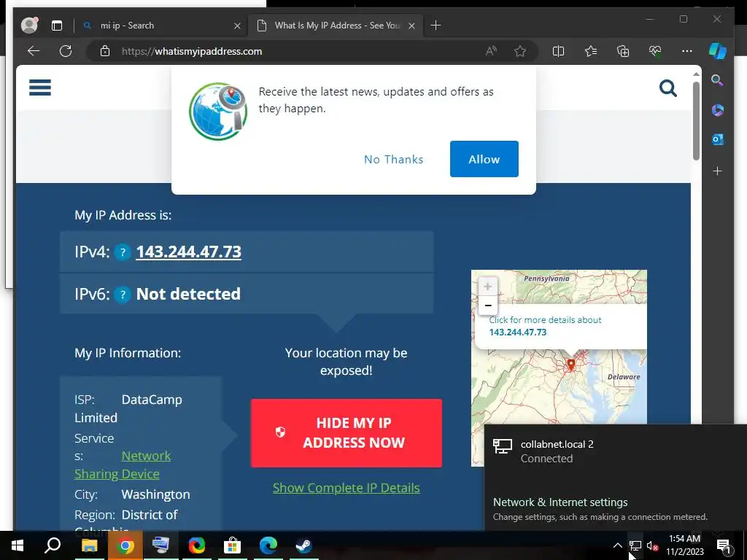This screenshot has height=560, width=747.
Task: Click the HIDE MY IP ADDRESS NOW button
Action: [x=347, y=433]
